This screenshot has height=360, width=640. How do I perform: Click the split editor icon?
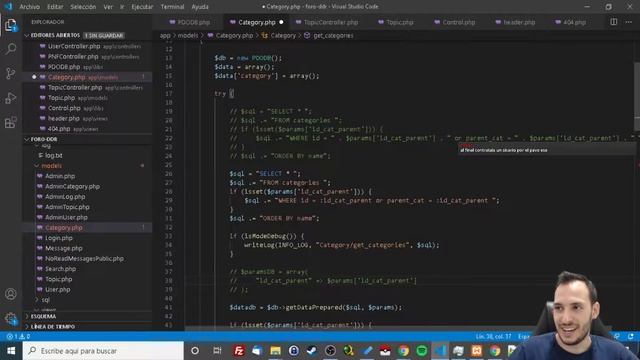[613, 22]
